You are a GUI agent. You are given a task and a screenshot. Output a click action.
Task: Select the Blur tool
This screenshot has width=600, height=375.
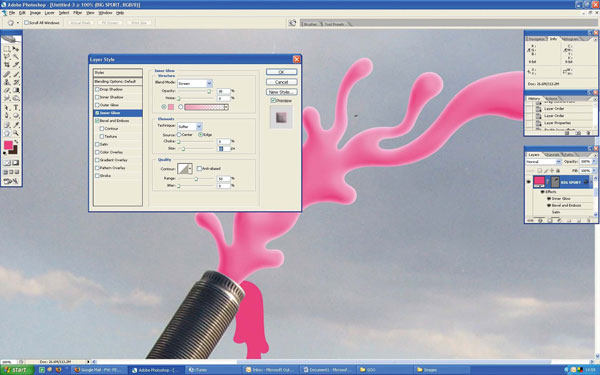click(x=7, y=98)
